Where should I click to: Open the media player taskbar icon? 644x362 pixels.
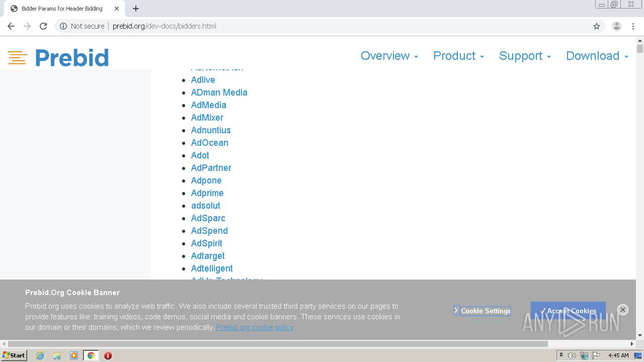coord(74,355)
